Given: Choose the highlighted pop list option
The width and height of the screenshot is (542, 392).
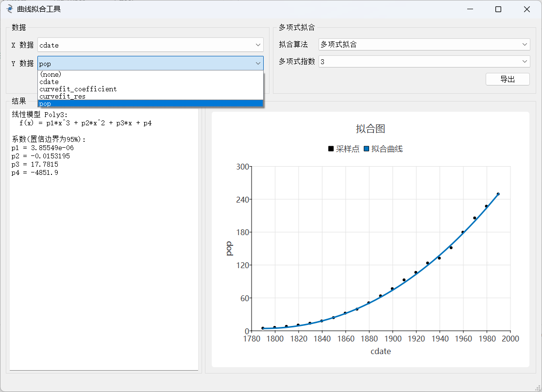Looking at the screenshot, I should [x=150, y=103].
